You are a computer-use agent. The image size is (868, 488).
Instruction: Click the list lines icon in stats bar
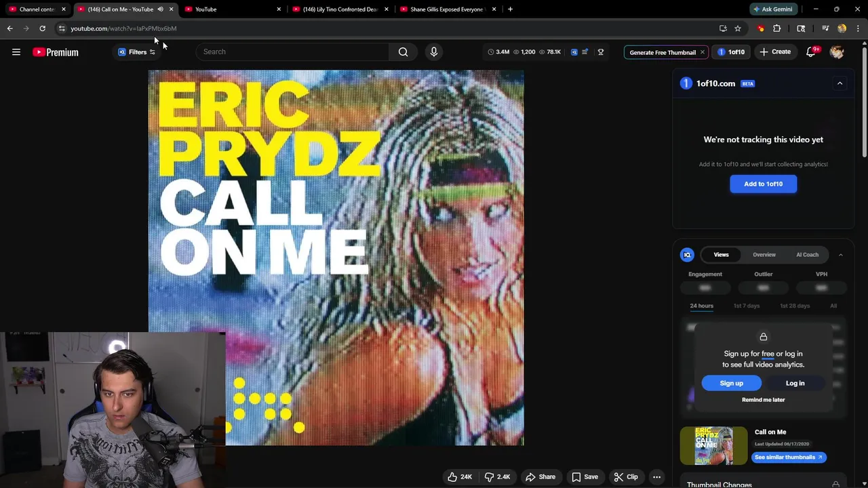click(x=585, y=52)
